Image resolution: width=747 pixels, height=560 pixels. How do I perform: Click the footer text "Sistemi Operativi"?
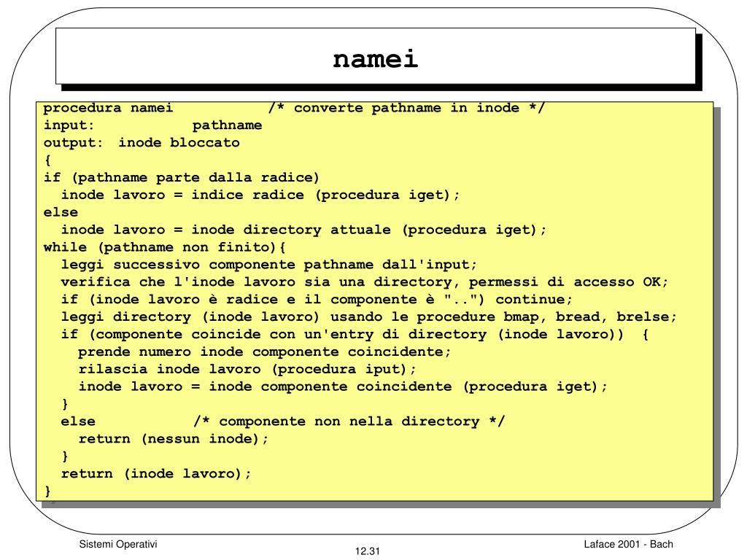coord(118,544)
